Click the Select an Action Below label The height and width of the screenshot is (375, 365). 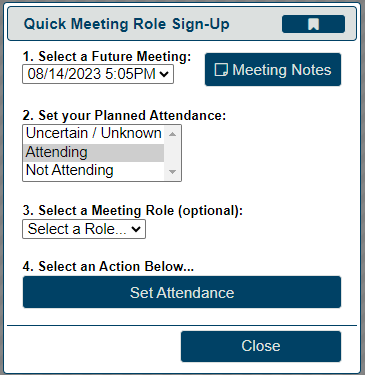pyautogui.click(x=108, y=267)
